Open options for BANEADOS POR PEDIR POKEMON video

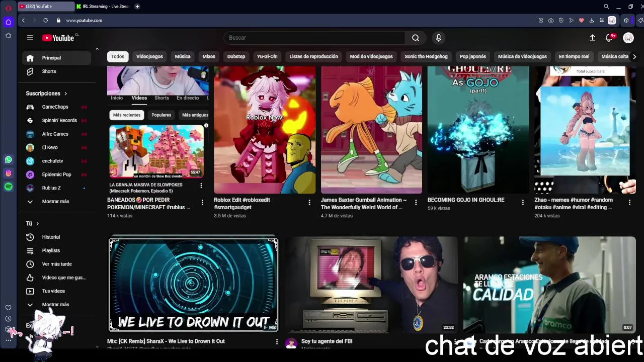(x=202, y=203)
